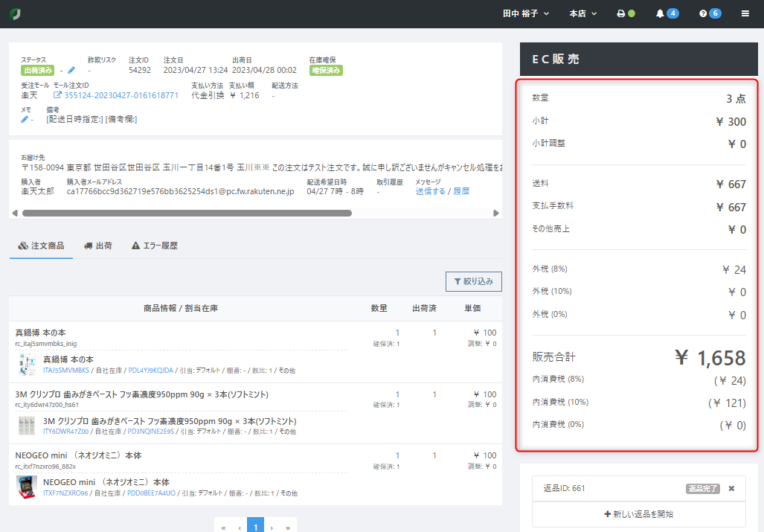Remove return ID 661 with X icon
The height and width of the screenshot is (532, 764).
pyautogui.click(x=731, y=489)
